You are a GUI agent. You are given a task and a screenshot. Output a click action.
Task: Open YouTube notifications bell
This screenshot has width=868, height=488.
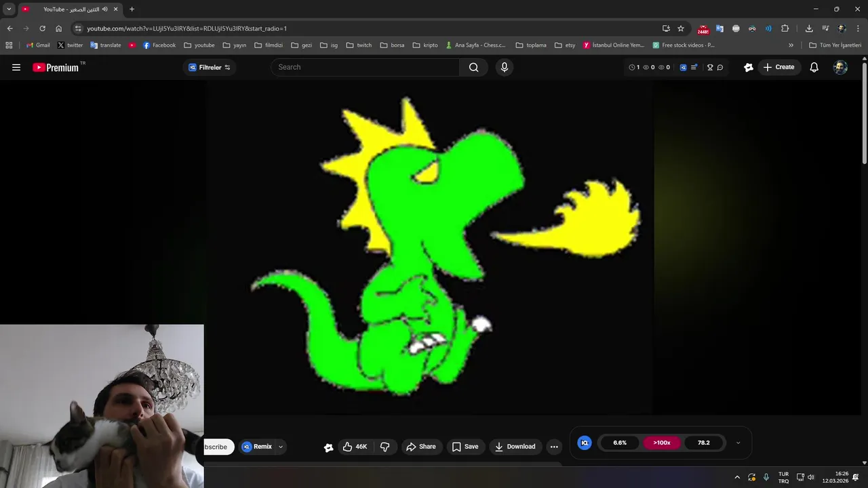tap(814, 67)
